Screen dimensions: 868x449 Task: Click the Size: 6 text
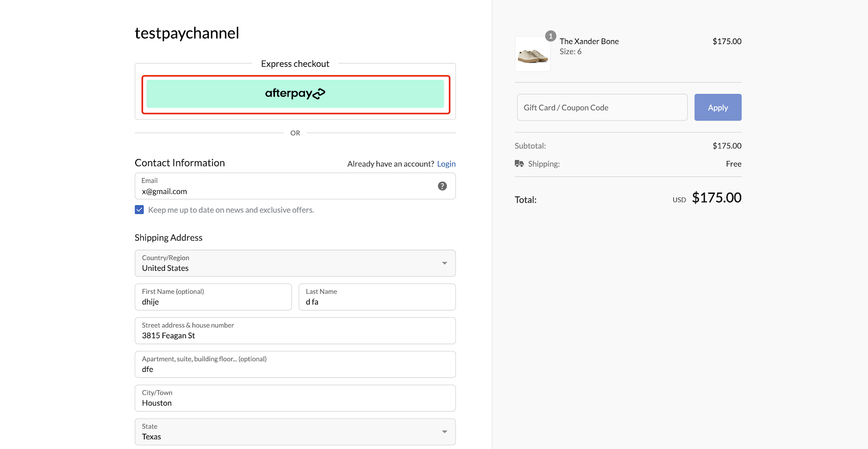571,52
